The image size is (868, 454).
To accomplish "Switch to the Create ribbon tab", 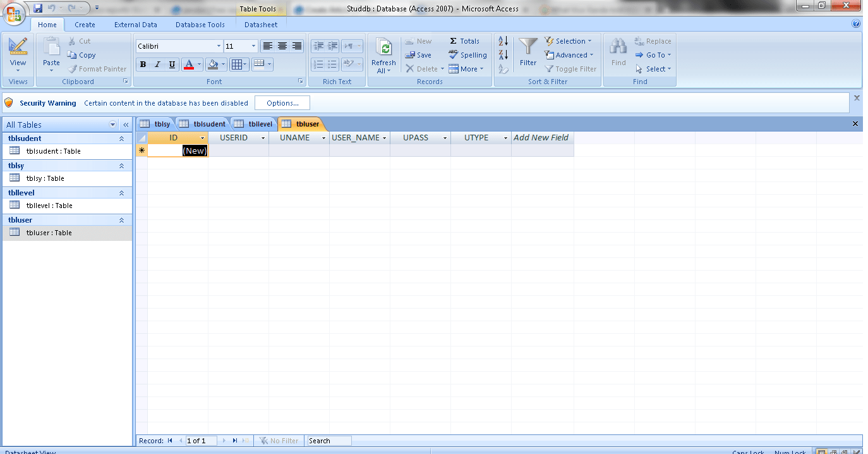I will pyautogui.click(x=85, y=25).
